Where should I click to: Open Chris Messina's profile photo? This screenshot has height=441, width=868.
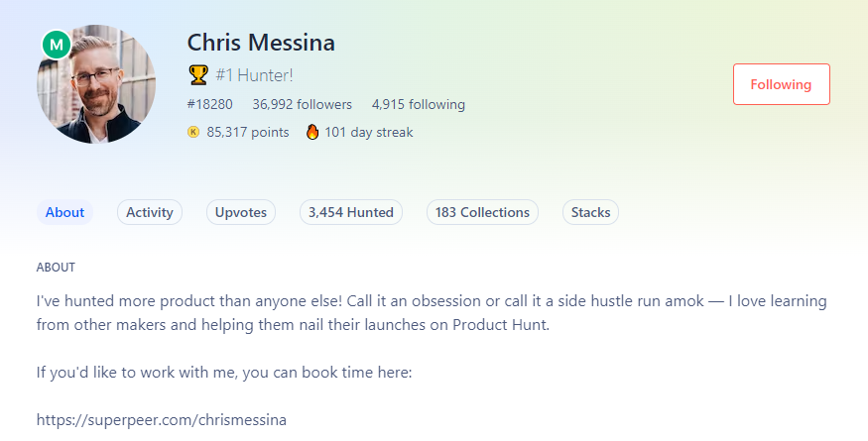click(x=96, y=86)
